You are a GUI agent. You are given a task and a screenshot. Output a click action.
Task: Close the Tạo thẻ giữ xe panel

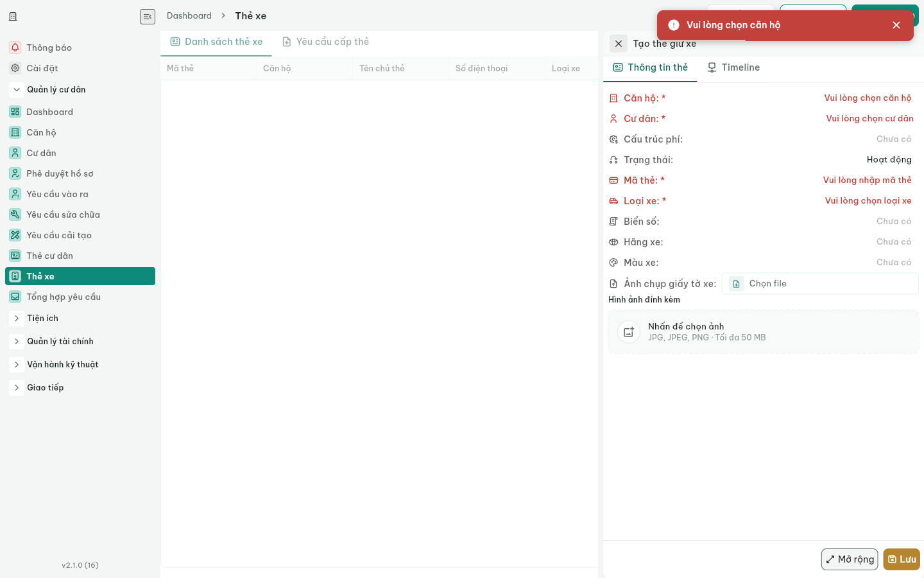point(619,44)
